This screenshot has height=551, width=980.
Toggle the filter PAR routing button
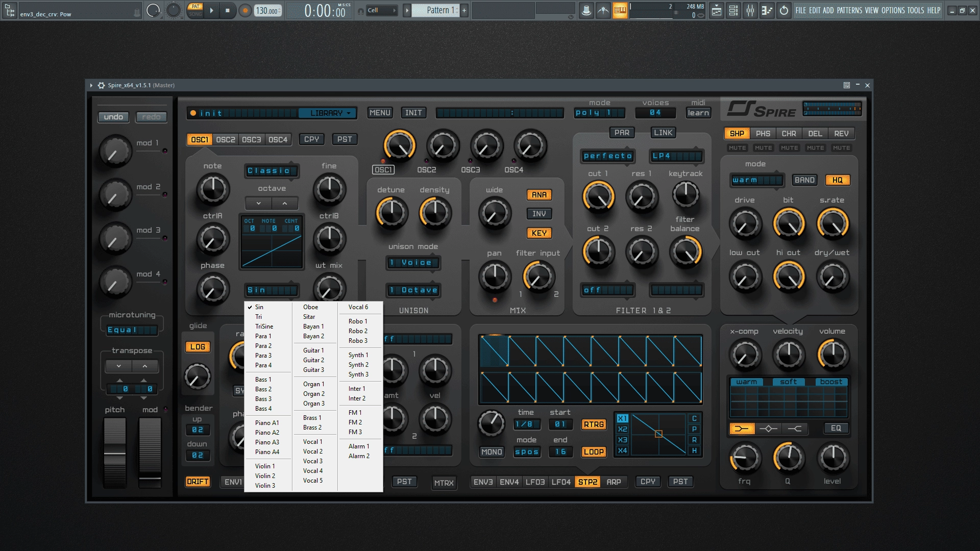(622, 133)
